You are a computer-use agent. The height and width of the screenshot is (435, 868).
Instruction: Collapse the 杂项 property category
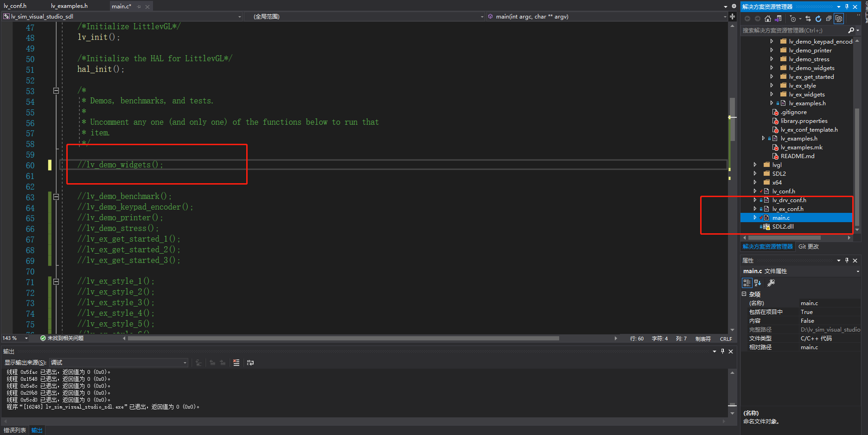tap(744, 294)
